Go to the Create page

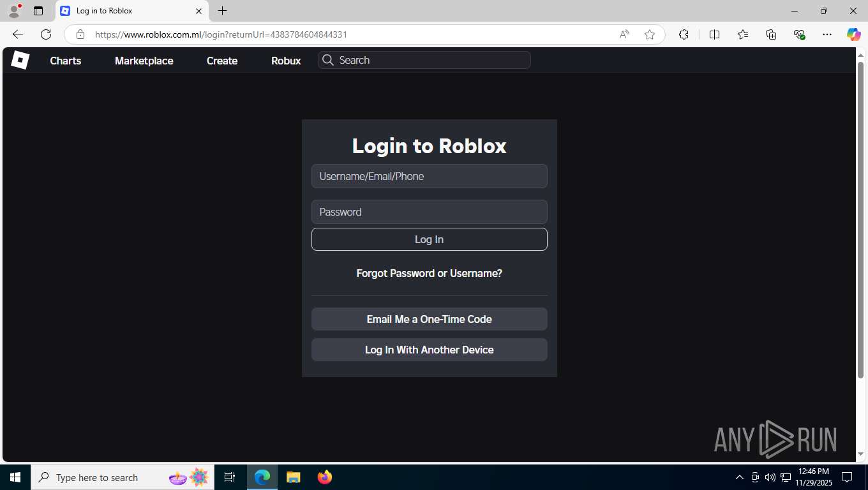click(222, 61)
